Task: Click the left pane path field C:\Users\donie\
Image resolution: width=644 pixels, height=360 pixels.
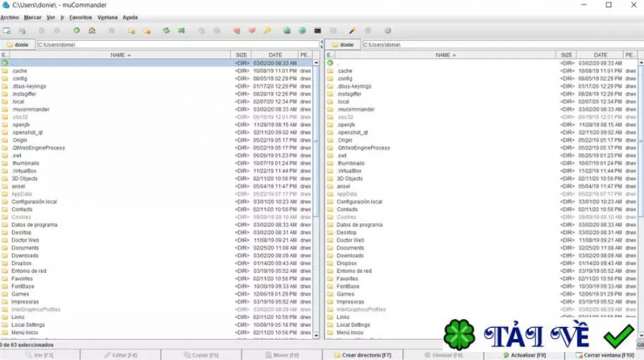Action: [178, 44]
